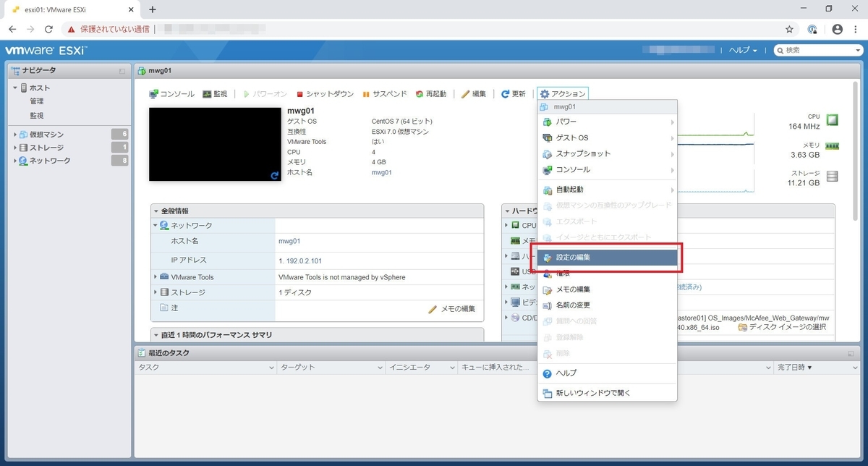Minimize the Recent Tasks panel
The height and width of the screenshot is (466, 868).
[851, 353]
